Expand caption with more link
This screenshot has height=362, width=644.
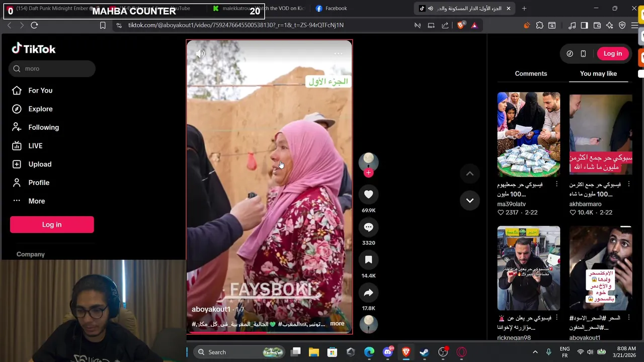pyautogui.click(x=337, y=323)
